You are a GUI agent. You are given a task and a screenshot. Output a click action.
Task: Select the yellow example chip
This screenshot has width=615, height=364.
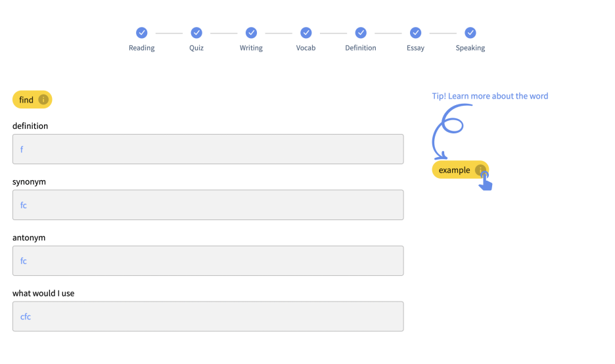point(461,170)
